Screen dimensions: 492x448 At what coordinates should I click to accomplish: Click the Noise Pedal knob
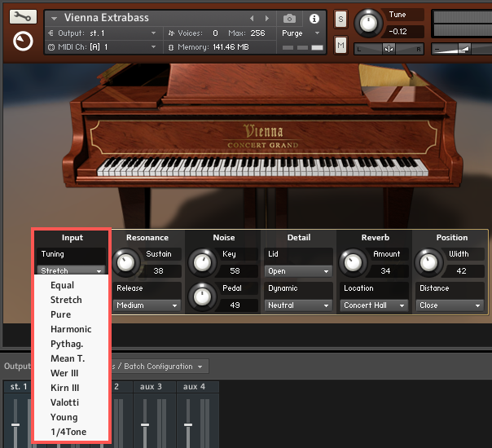point(202,296)
